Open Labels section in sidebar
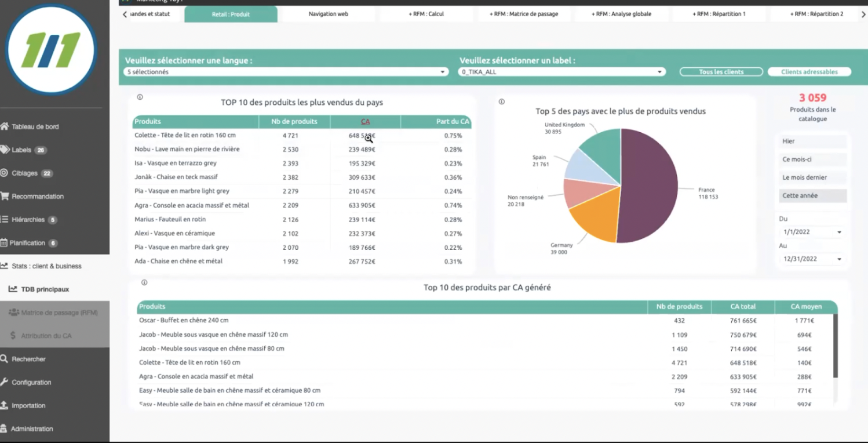 (21, 150)
